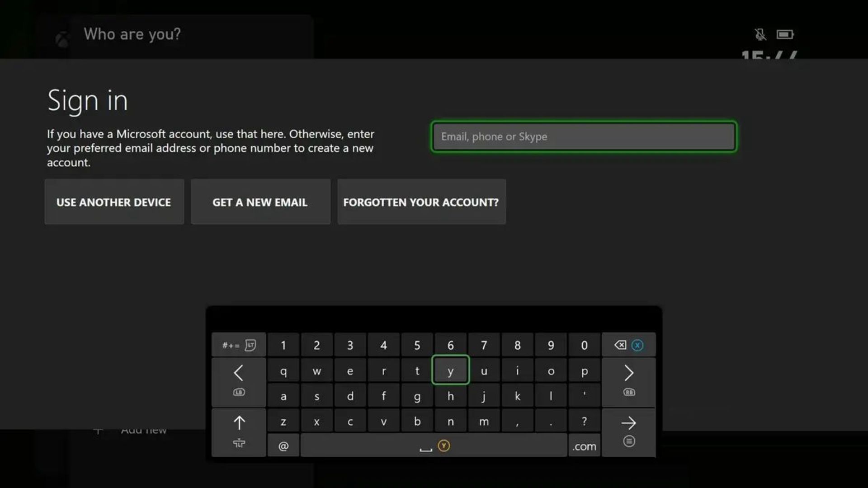Screen dimensions: 868x488
Task: Choose Get a New Email
Action: click(260, 202)
